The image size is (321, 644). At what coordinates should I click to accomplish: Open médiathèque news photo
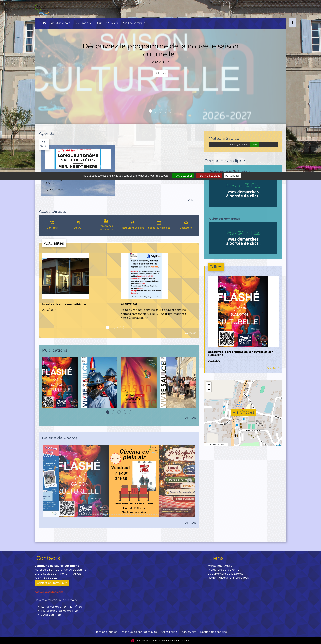click(x=66, y=276)
